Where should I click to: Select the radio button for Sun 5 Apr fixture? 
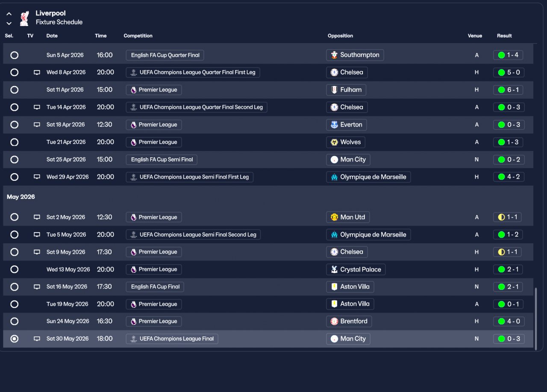tap(15, 55)
